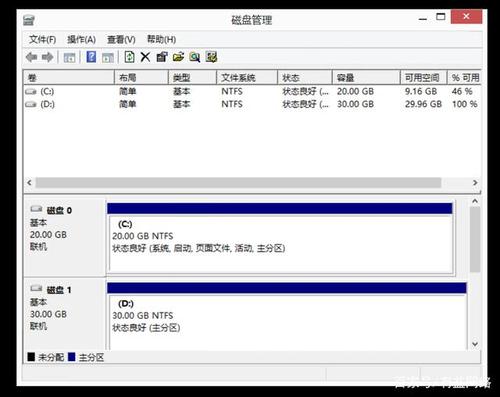Click the 20.00 GB capacity cell

[x=355, y=91]
